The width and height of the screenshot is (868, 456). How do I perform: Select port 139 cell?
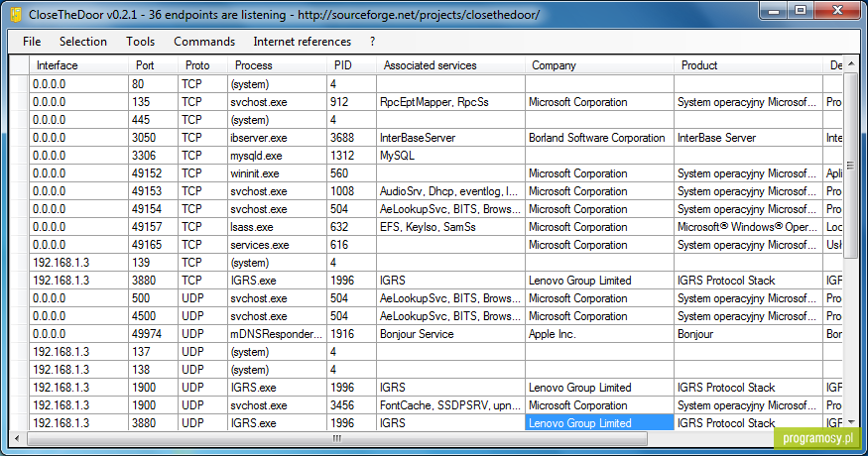(x=154, y=263)
